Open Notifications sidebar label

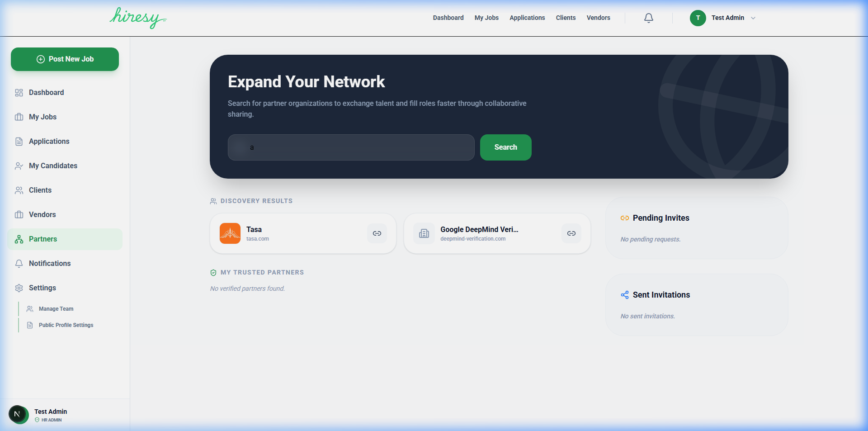point(50,263)
